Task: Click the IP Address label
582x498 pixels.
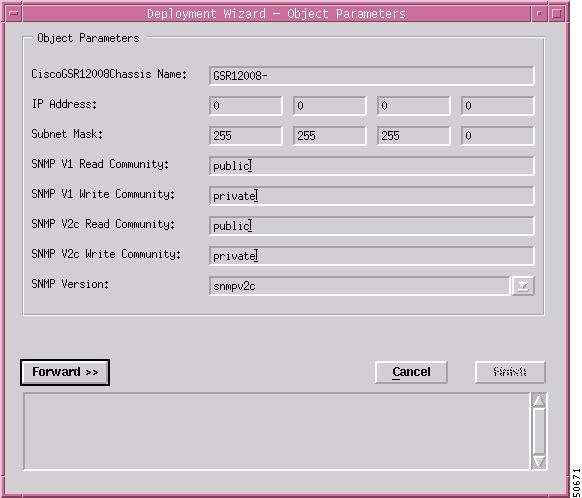Action: (x=64, y=104)
